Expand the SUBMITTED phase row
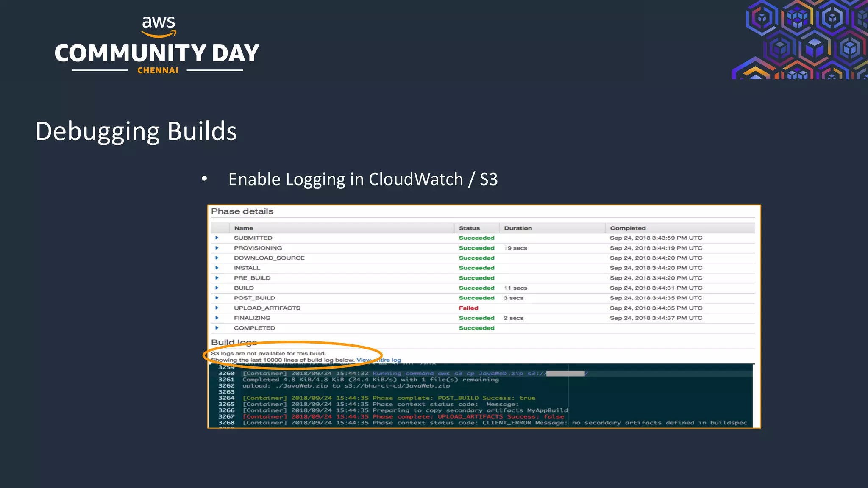This screenshot has height=488, width=868. pos(217,238)
